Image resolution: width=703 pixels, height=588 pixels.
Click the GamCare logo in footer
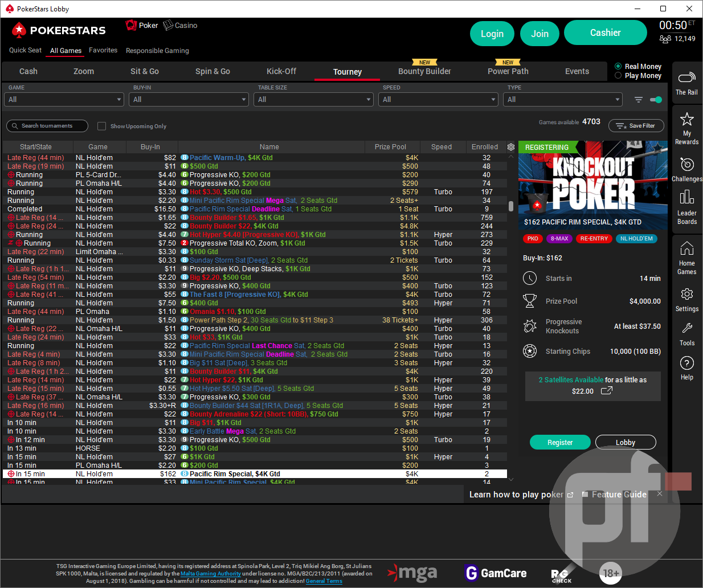click(x=496, y=573)
